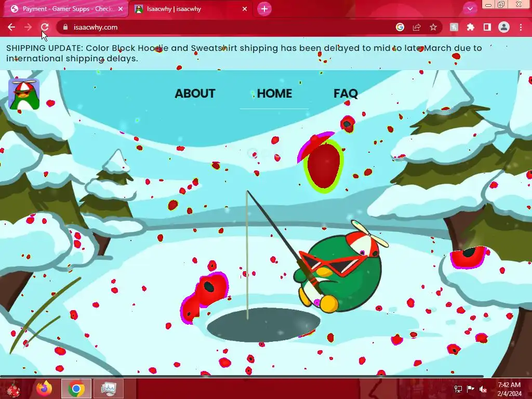Open the Extensions puzzle icon
The width and height of the screenshot is (532, 399).
click(471, 27)
